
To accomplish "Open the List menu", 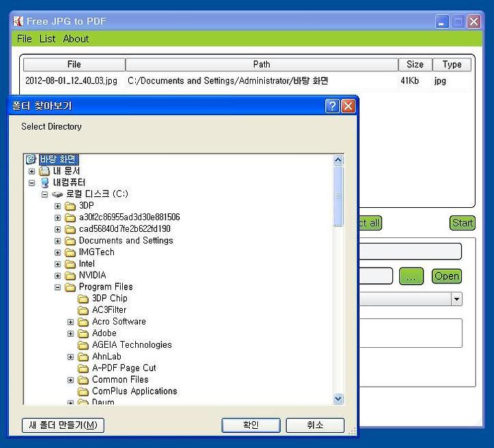I will tap(47, 38).
